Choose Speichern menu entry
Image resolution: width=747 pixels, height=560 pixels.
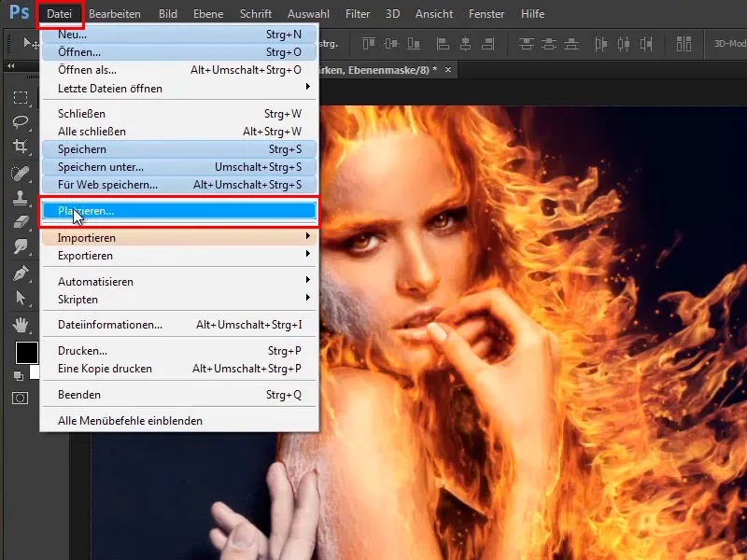click(x=179, y=149)
